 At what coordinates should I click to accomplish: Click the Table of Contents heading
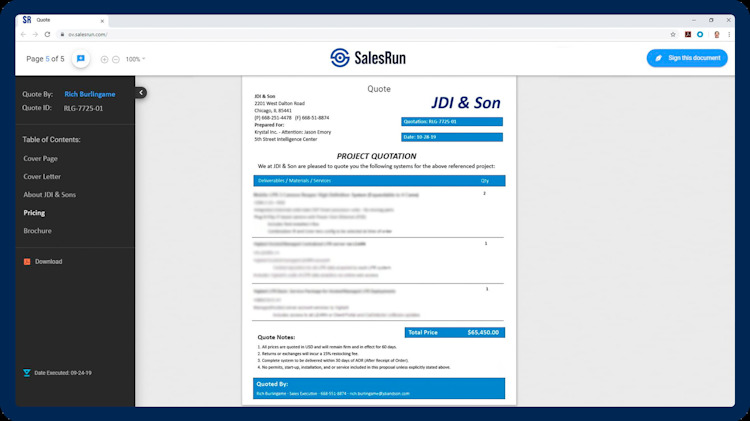(51, 140)
